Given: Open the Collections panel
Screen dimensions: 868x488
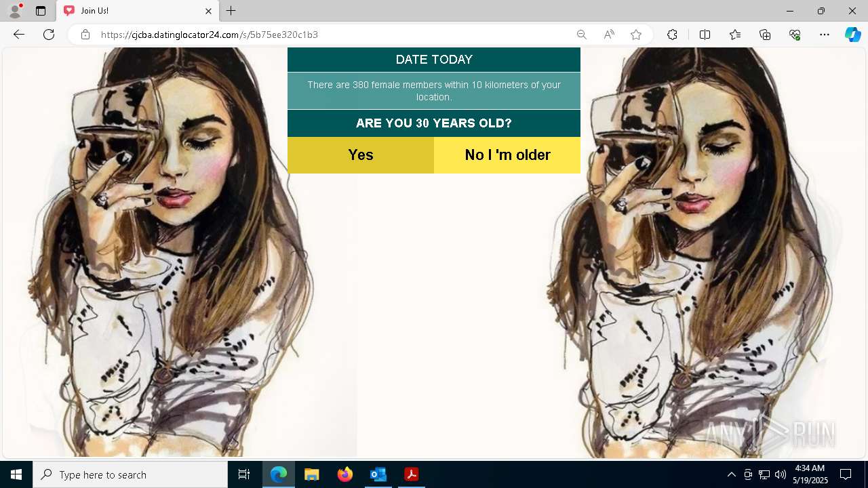Looking at the screenshot, I should click(765, 35).
